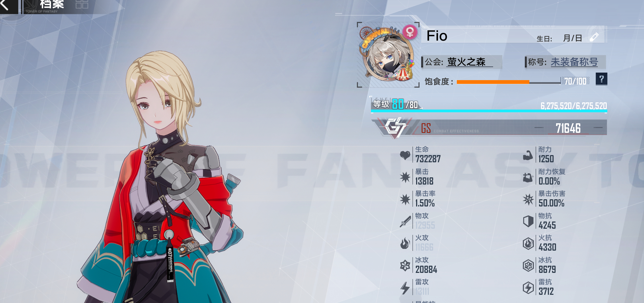Select the flame attack icon
644x303 pixels.
point(405,243)
